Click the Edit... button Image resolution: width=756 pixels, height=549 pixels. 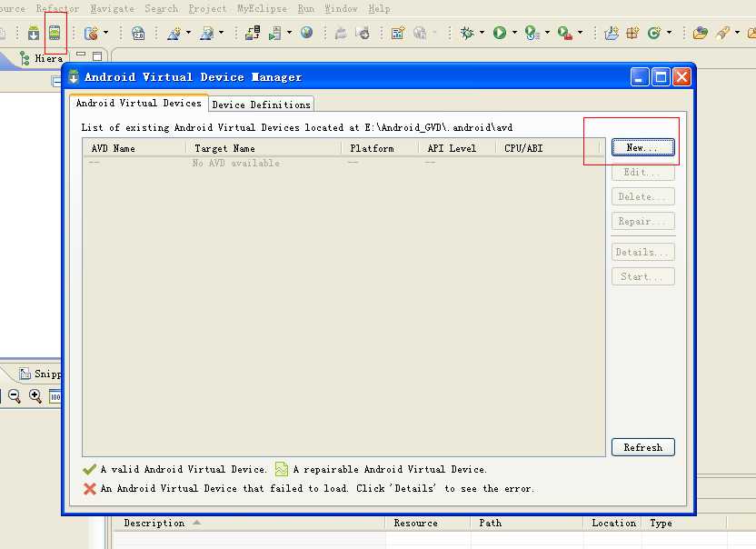pyautogui.click(x=642, y=172)
